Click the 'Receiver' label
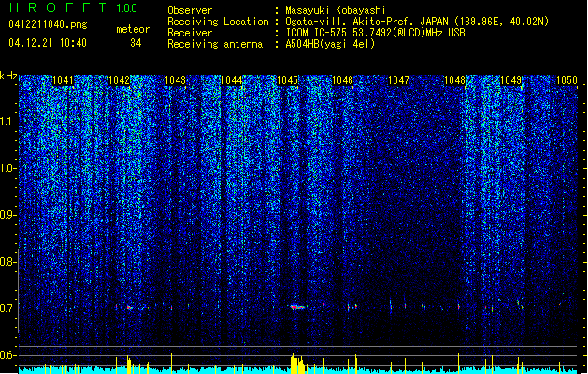The height and width of the screenshot is (374, 588). click(x=190, y=33)
